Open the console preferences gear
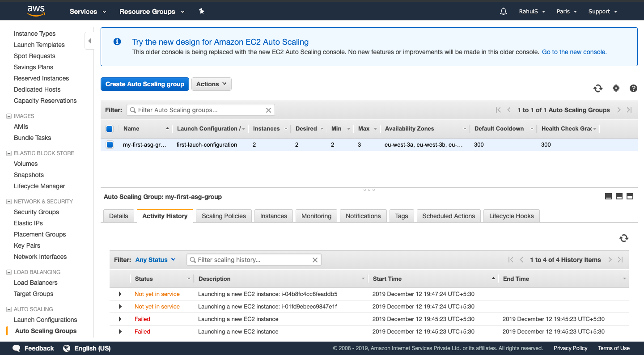Image resolution: width=644 pixels, height=355 pixels. click(x=616, y=88)
